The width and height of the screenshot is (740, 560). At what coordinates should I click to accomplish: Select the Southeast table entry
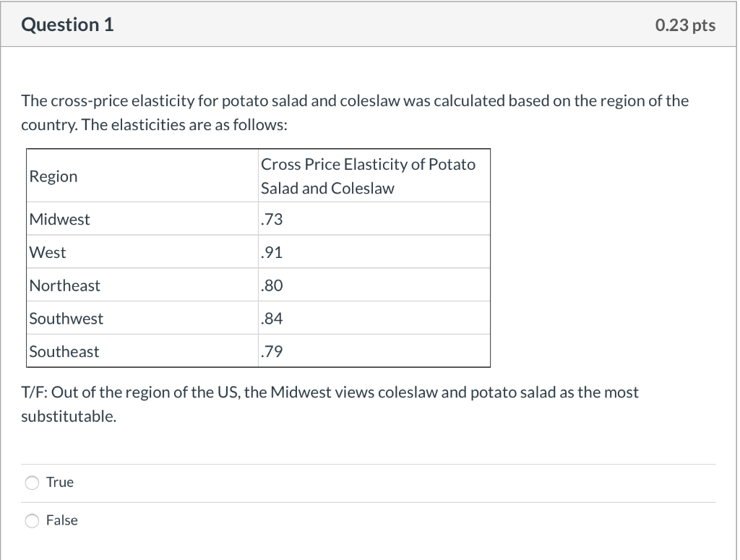click(64, 351)
